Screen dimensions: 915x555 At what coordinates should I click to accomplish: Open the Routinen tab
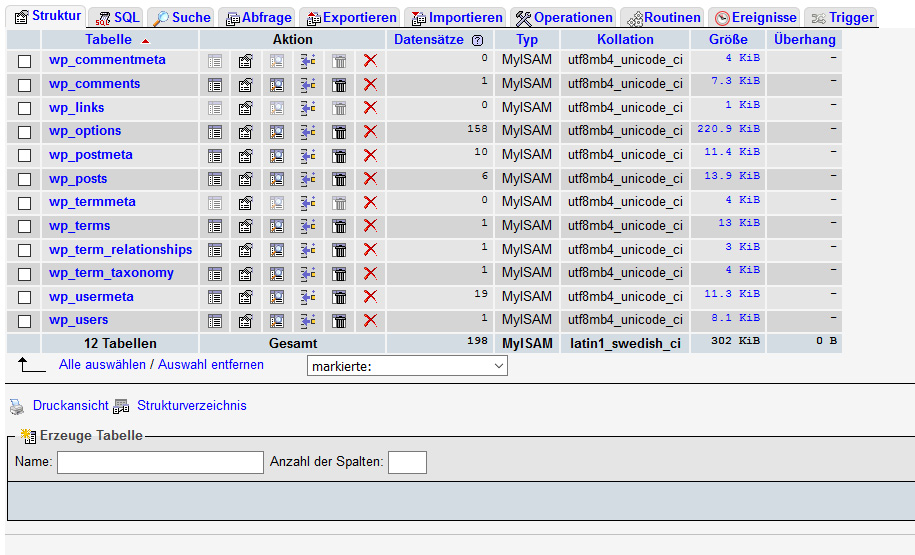pyautogui.click(x=663, y=18)
